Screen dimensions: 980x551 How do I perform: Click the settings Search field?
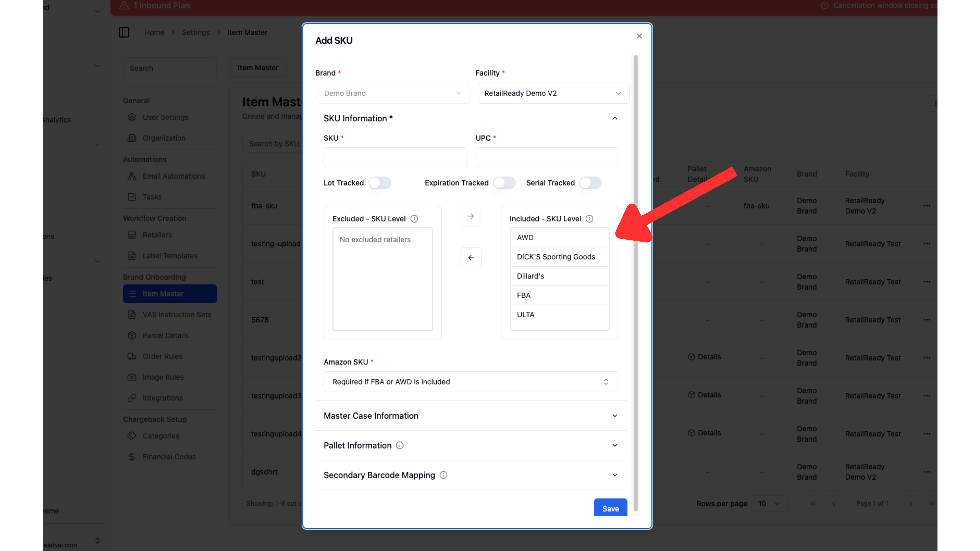pos(170,68)
